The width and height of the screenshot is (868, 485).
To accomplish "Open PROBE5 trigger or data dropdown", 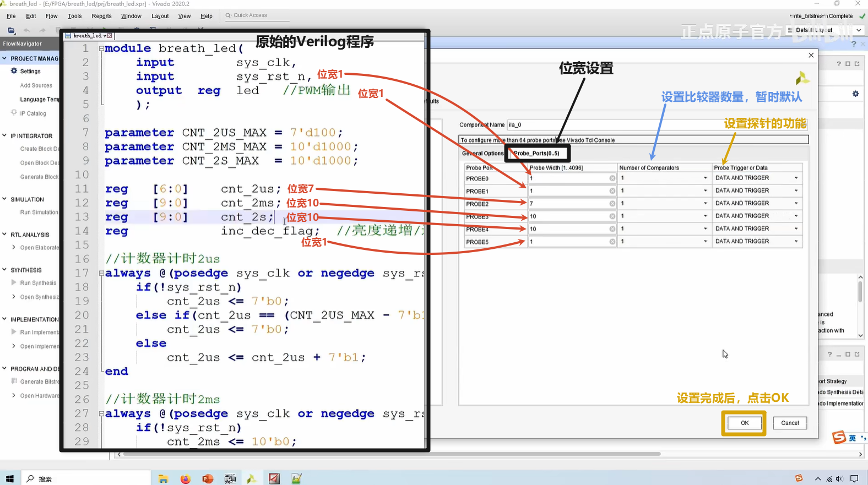I will [x=796, y=241].
